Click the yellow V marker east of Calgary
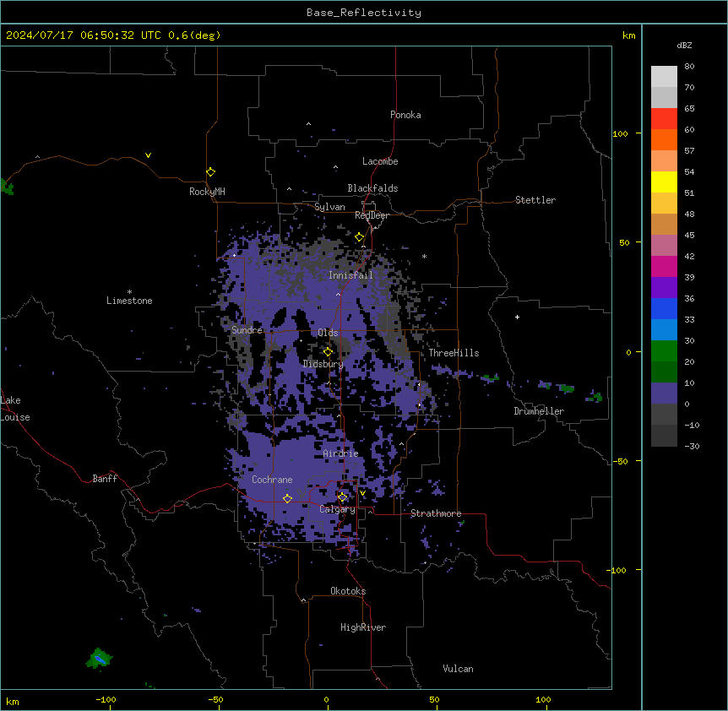This screenshot has width=728, height=711. (x=362, y=493)
